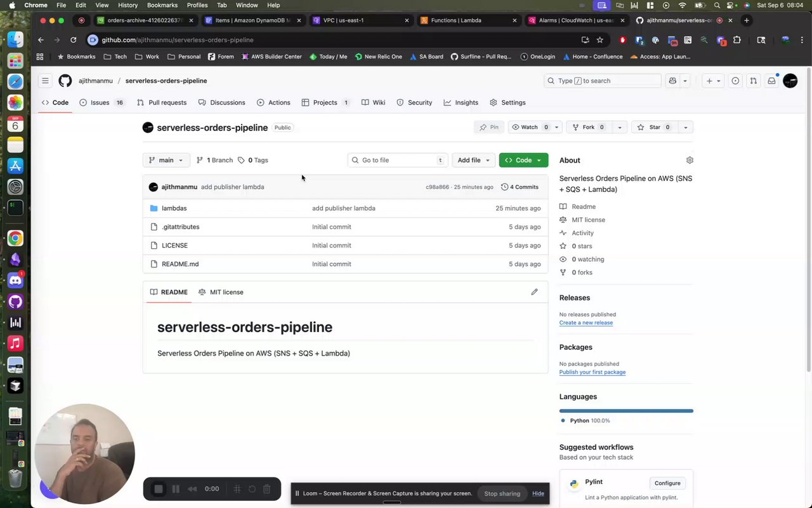Open Chrome from the Dock
Image resolution: width=812 pixels, height=508 pixels.
tap(15, 238)
